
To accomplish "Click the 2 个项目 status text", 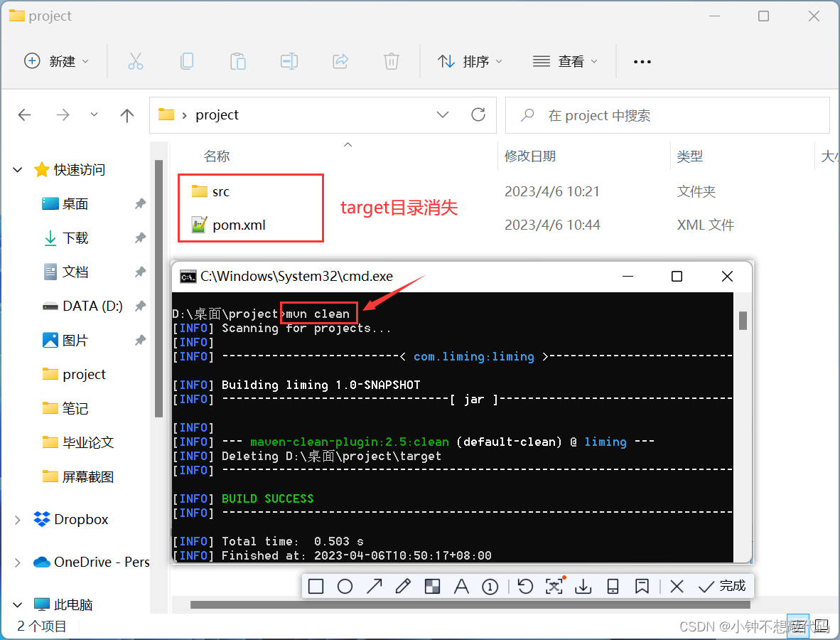I will click(42, 626).
